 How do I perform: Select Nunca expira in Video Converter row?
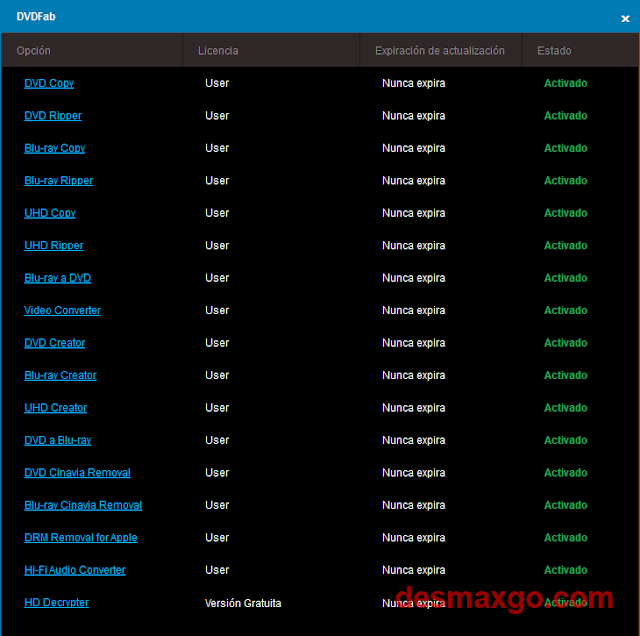413,311
